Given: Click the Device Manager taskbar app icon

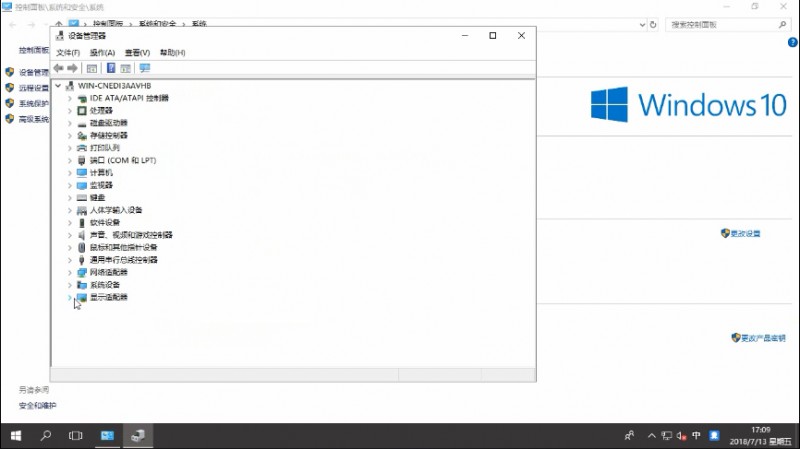Looking at the screenshot, I should tap(138, 436).
